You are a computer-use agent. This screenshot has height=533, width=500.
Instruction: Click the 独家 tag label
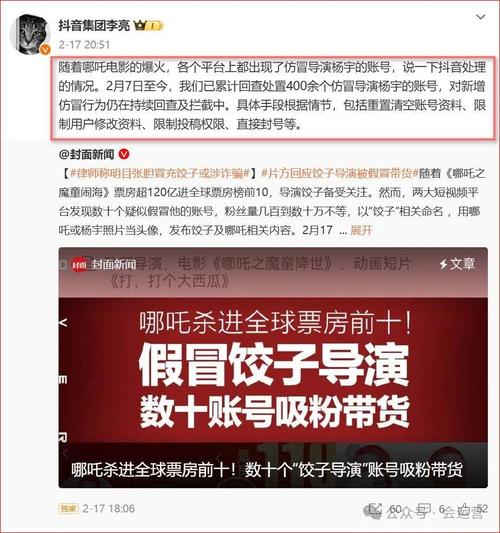[x=68, y=509]
